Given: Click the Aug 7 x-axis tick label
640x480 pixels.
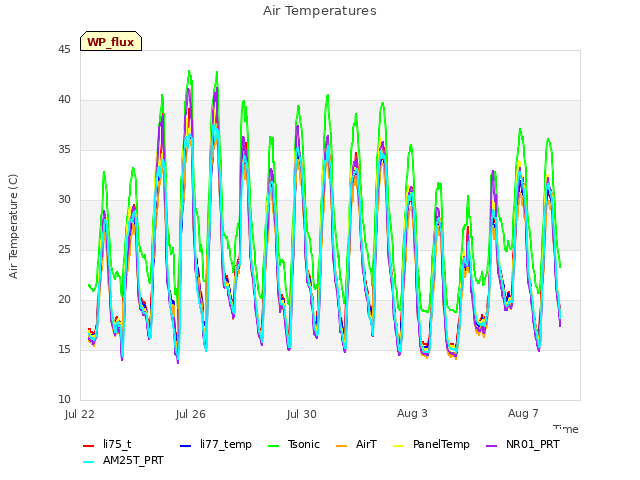Looking at the screenshot, I should (x=523, y=413).
